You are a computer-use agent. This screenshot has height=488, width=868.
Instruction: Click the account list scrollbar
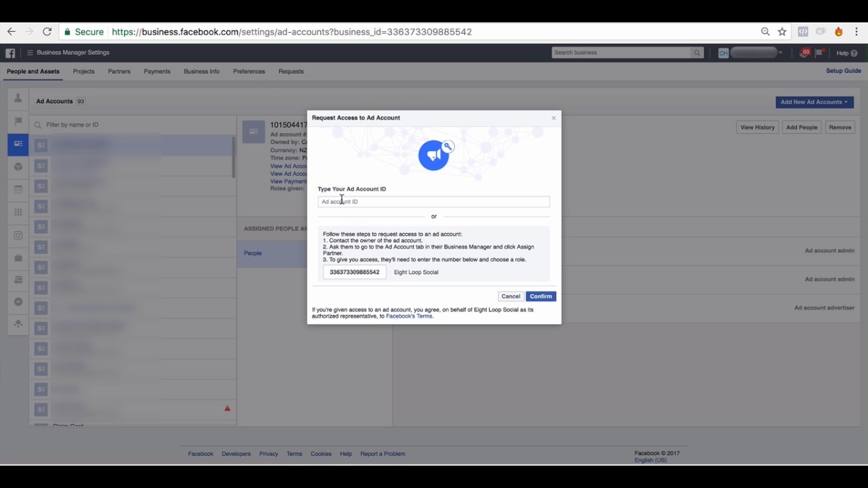coord(234,157)
